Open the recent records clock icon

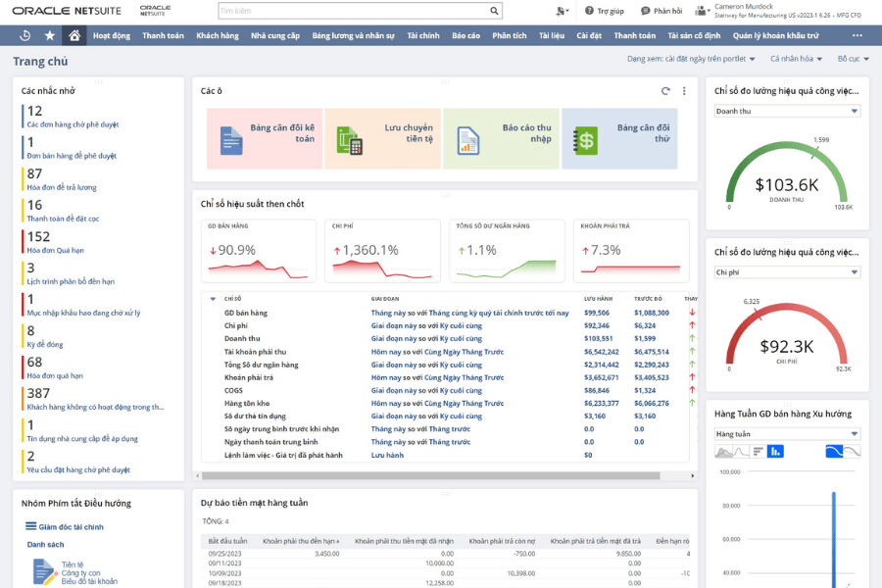(x=24, y=35)
